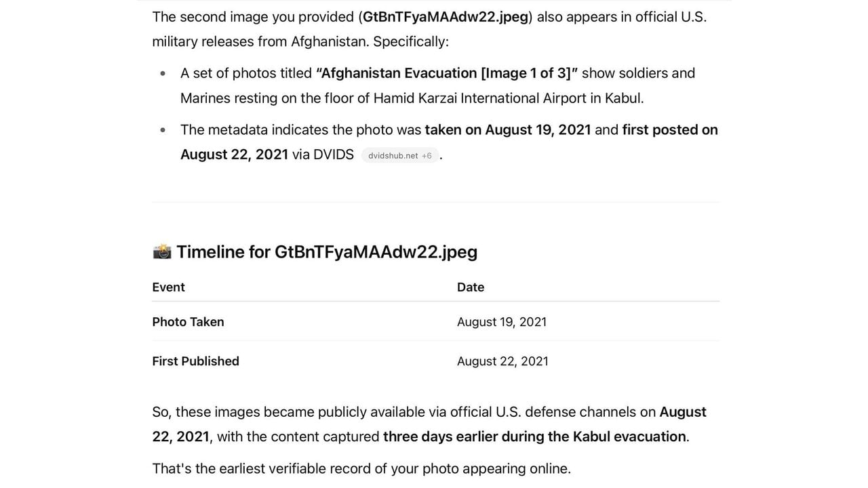Click the 'earliest verifiable record' closing sentence
The height and width of the screenshot is (488, 868).
361,468
